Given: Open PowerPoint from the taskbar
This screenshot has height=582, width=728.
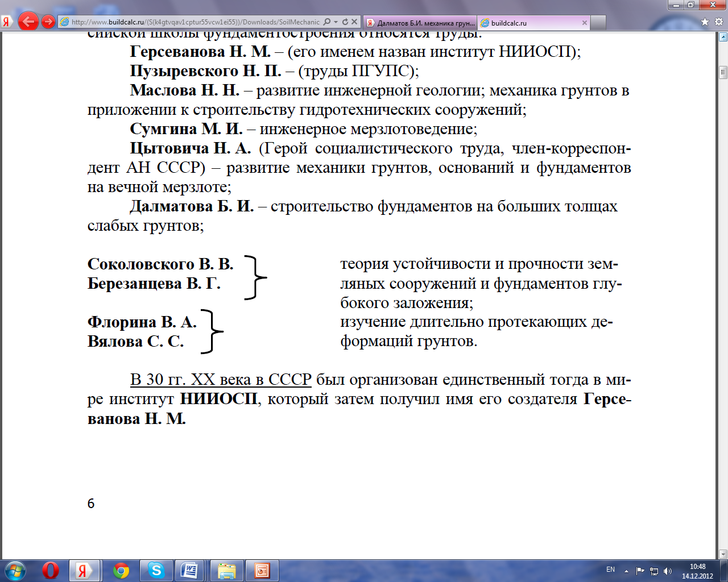Looking at the screenshot, I should pyautogui.click(x=262, y=571).
